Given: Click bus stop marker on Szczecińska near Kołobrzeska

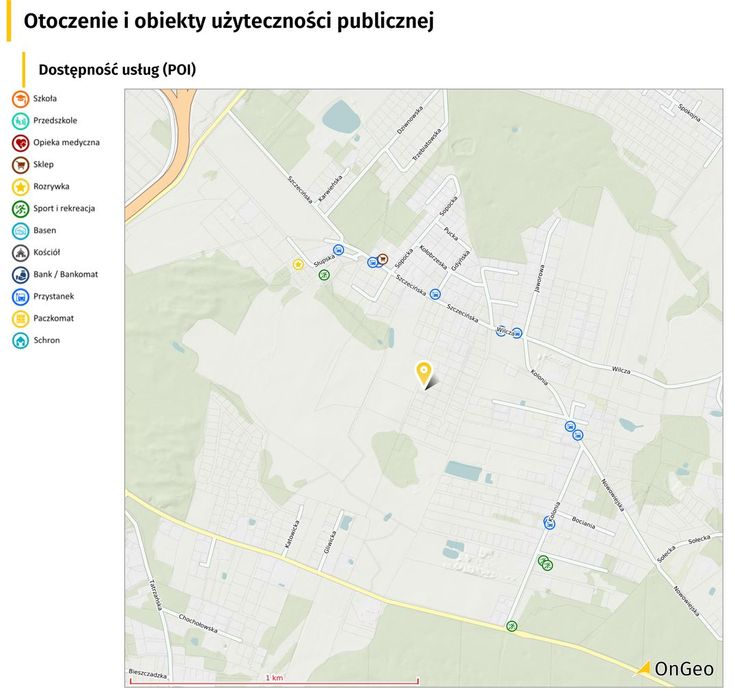Looking at the screenshot, I should [x=435, y=294].
